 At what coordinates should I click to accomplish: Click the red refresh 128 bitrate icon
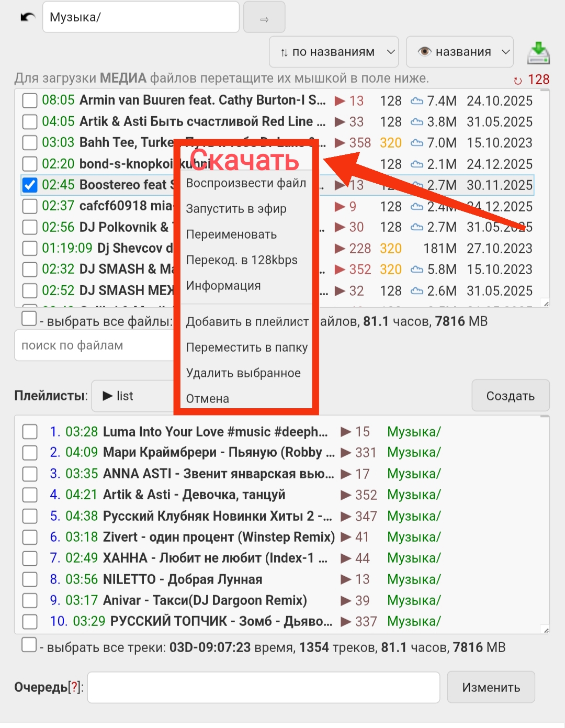pos(518,81)
